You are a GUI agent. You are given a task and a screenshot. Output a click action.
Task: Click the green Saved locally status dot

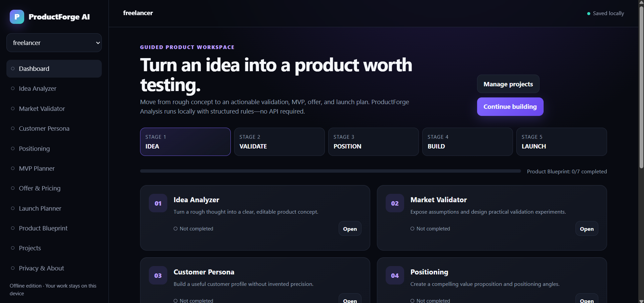tap(589, 14)
